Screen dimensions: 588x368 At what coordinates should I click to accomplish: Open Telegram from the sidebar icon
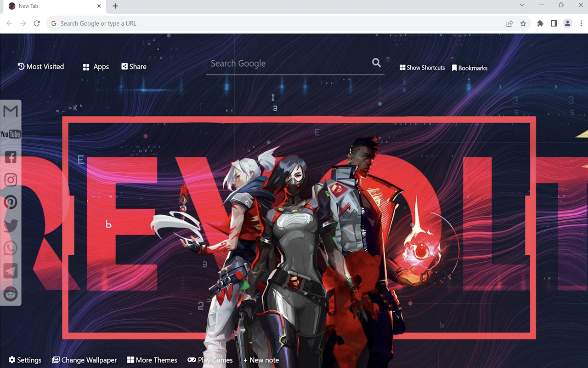tap(11, 271)
